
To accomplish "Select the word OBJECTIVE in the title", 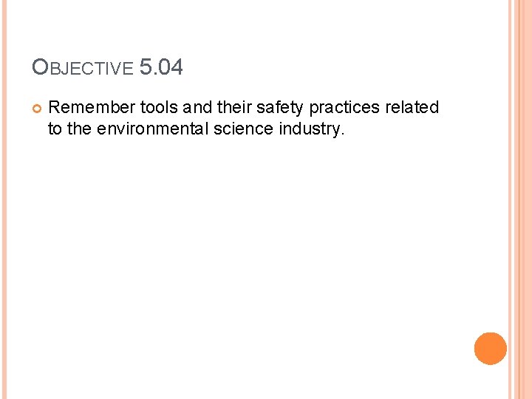I will click(x=82, y=69).
